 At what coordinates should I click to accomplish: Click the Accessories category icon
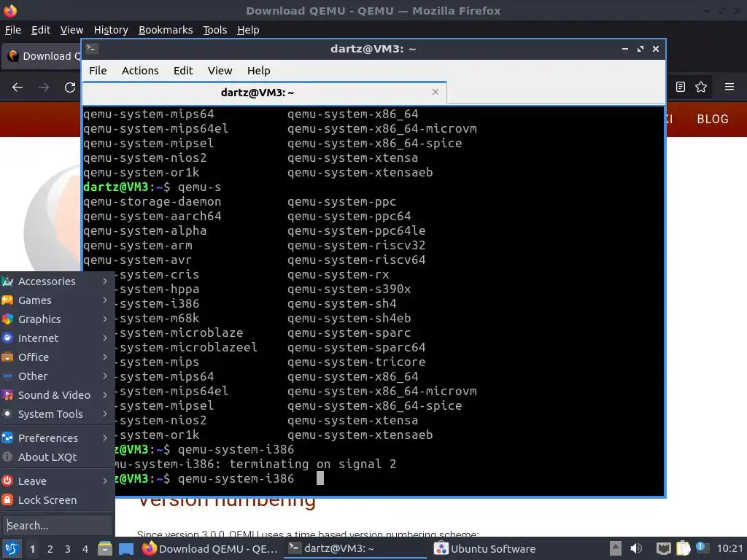click(7, 281)
